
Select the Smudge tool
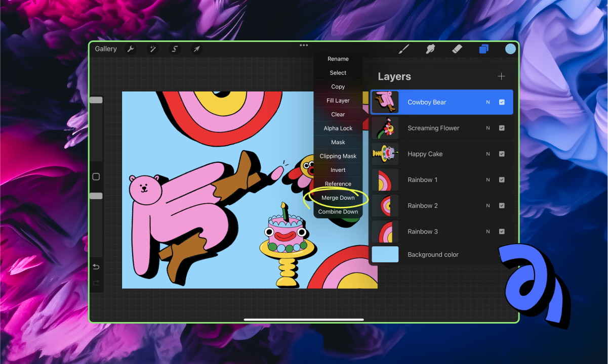click(430, 49)
